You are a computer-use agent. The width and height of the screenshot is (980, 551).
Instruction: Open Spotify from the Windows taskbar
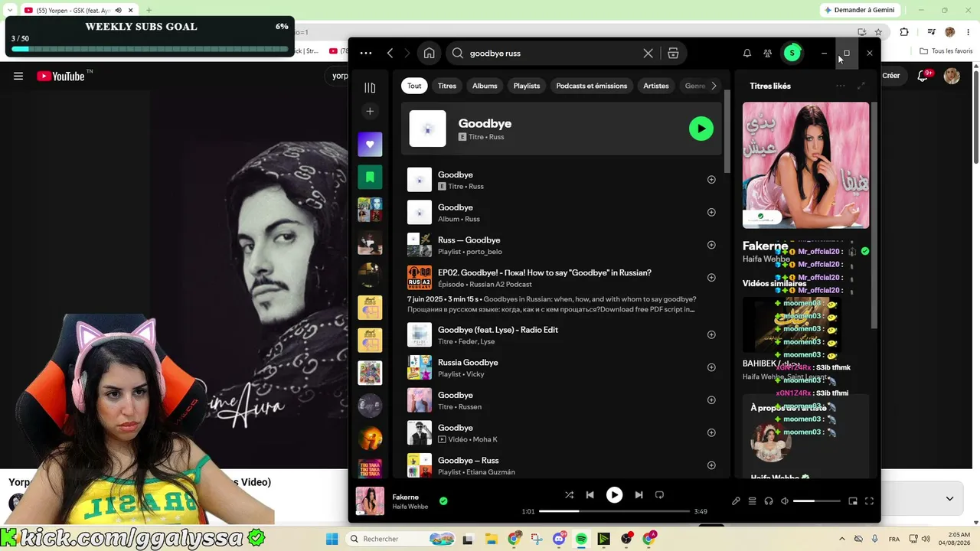581,539
